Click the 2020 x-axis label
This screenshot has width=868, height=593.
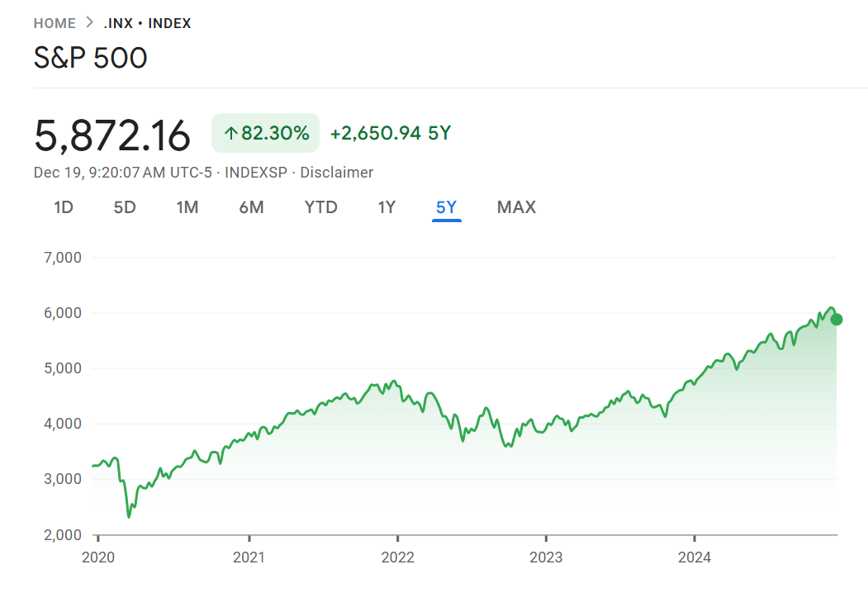98,557
